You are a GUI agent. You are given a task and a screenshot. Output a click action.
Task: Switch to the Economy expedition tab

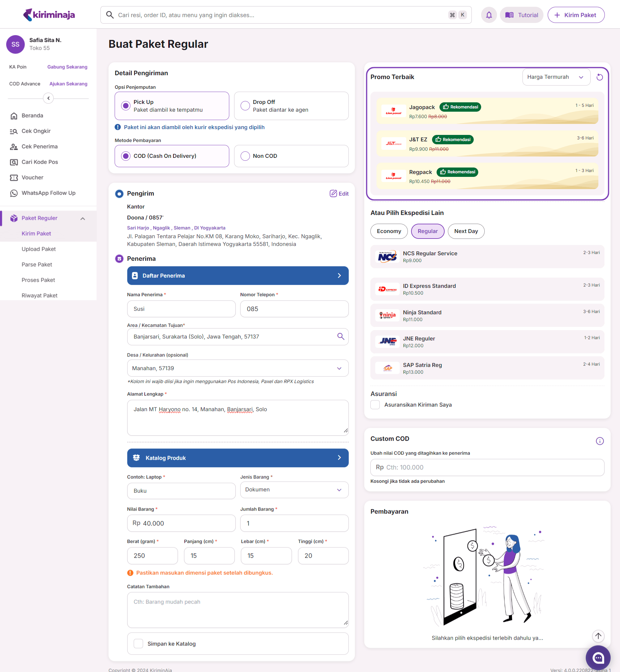tap(388, 231)
